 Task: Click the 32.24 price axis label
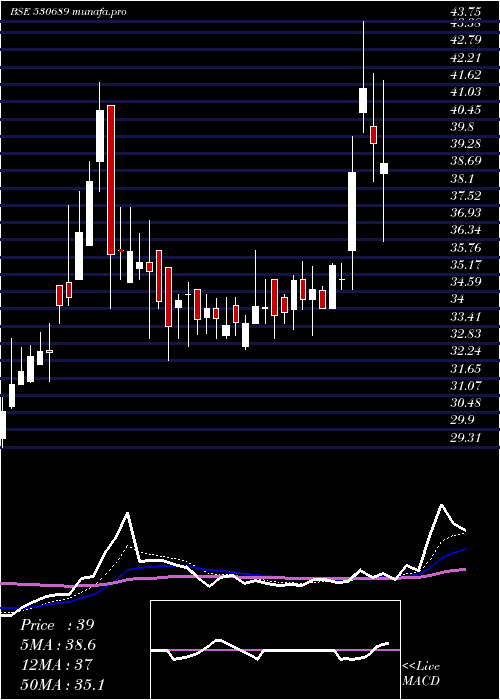pyautogui.click(x=465, y=351)
